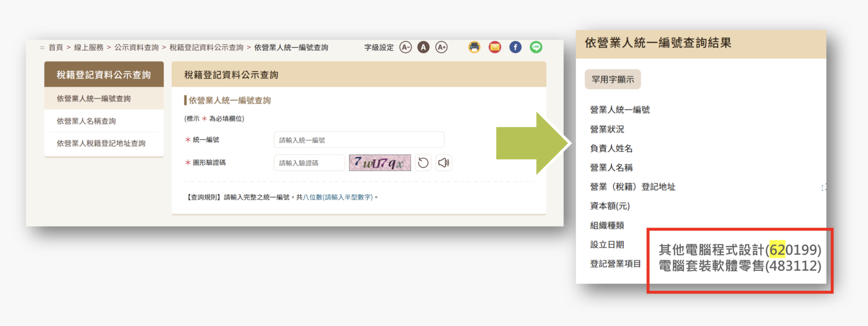Increase font size with the A+ icon

441,47
